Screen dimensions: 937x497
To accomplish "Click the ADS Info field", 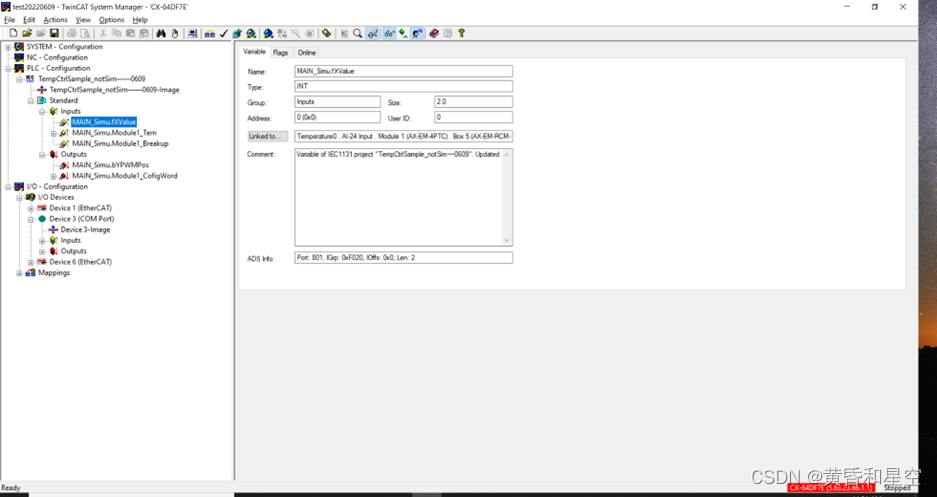I will (403, 257).
